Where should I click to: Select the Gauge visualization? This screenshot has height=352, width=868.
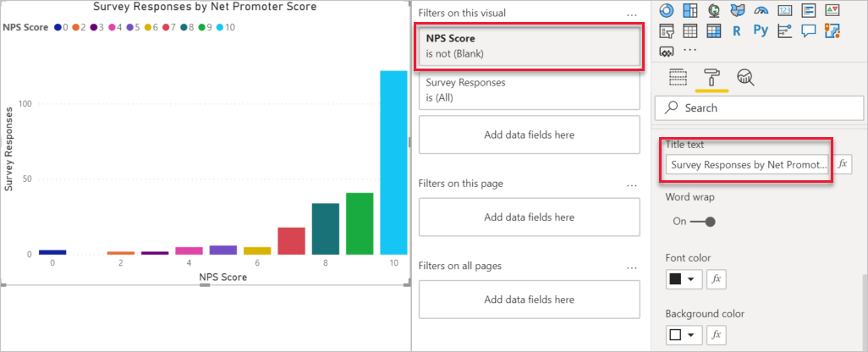point(761,10)
